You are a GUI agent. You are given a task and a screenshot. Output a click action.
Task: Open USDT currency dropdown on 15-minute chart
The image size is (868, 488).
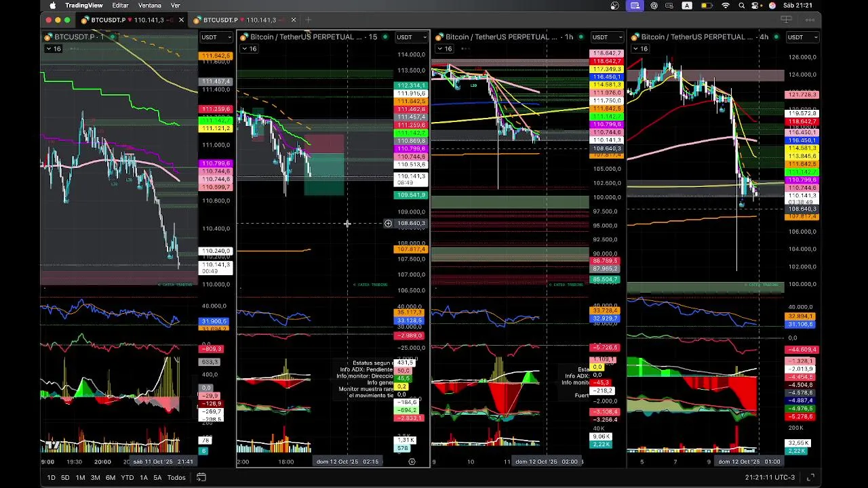tap(411, 37)
